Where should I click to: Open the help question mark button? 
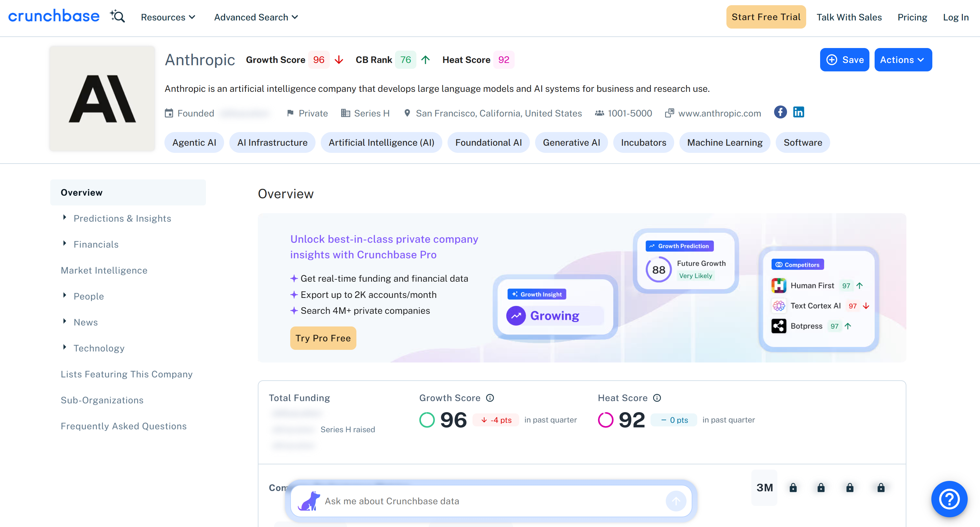949,499
